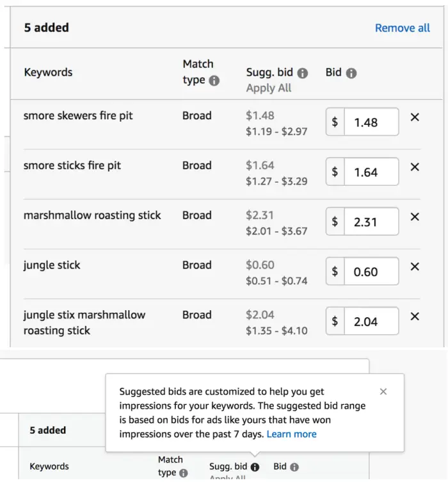Click the Bid info icon in bottom table
Image resolution: width=448 pixels, height=485 pixels.
294,467
